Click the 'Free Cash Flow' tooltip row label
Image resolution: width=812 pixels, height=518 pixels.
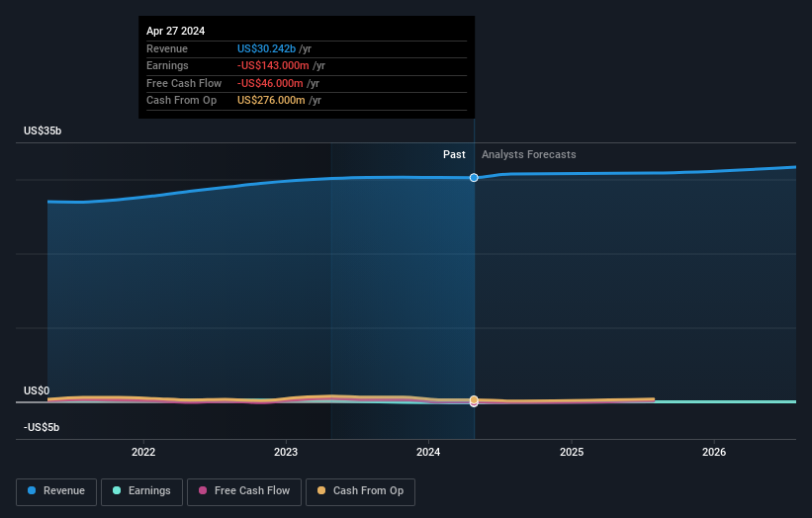184,83
